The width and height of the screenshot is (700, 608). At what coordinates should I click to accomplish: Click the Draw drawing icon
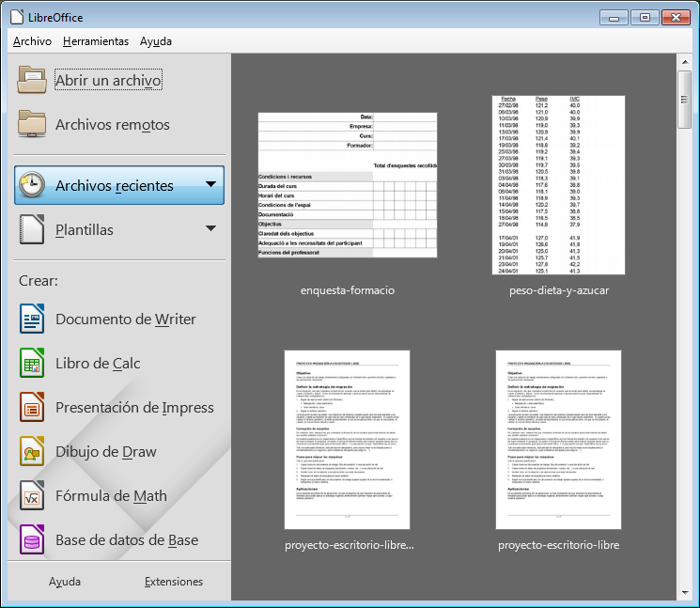tap(32, 451)
